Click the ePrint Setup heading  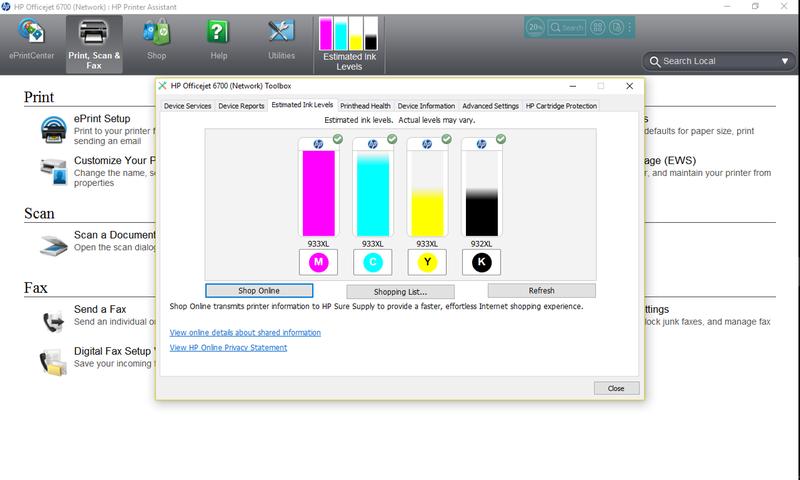tap(102, 118)
